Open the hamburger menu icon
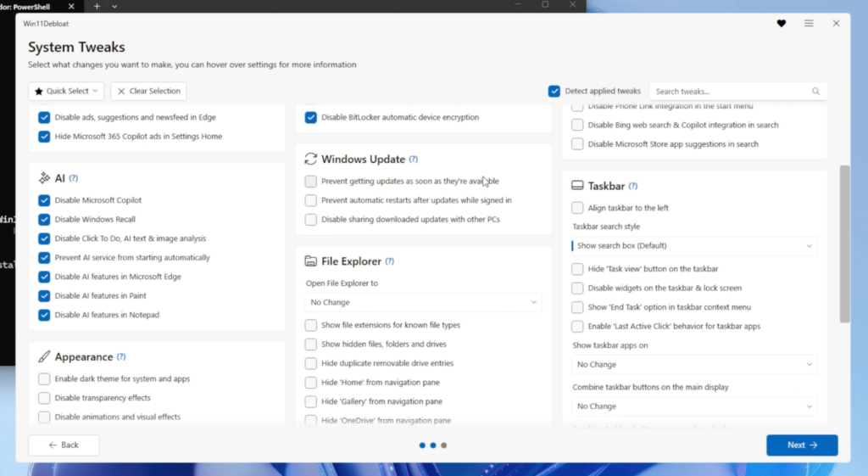The height and width of the screenshot is (476, 868). 809,23
